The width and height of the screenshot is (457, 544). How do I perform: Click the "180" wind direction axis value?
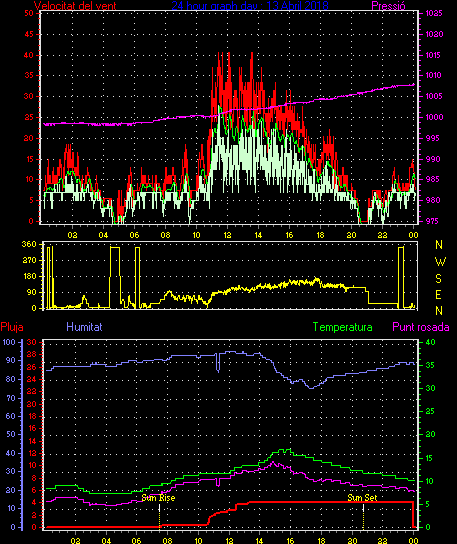(29, 277)
